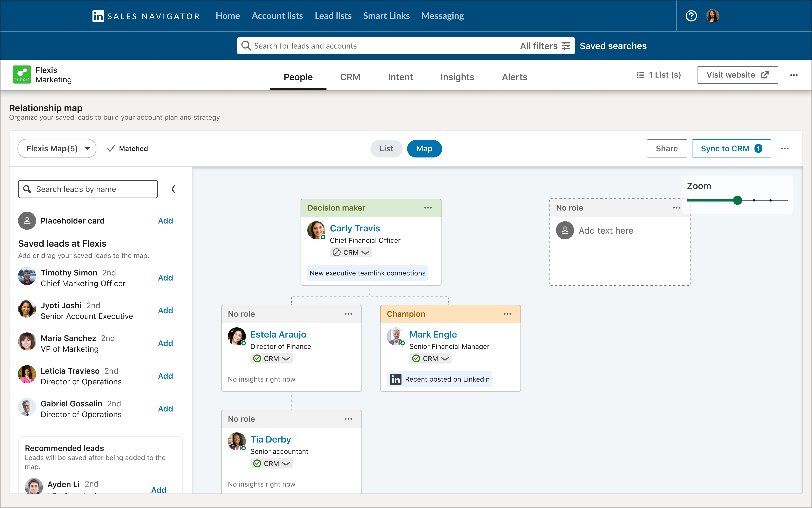Click the middle zoom slider stop

[754, 200]
